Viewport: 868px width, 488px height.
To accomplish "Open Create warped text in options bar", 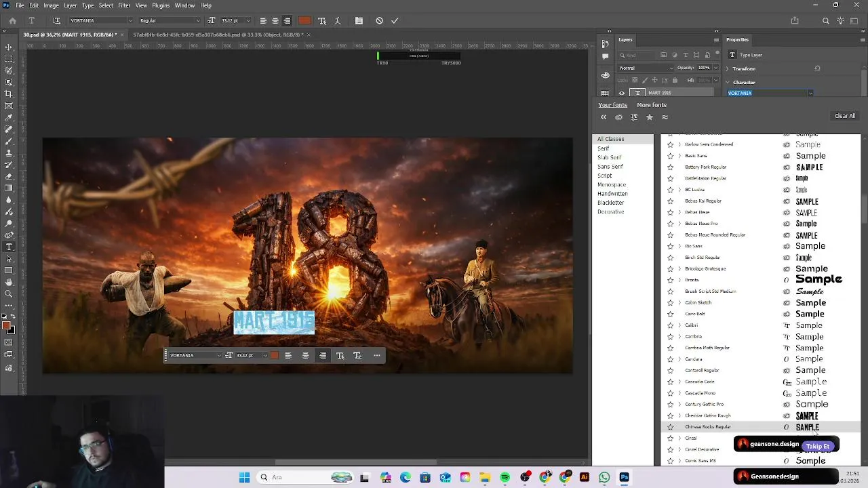I will 337,20.
